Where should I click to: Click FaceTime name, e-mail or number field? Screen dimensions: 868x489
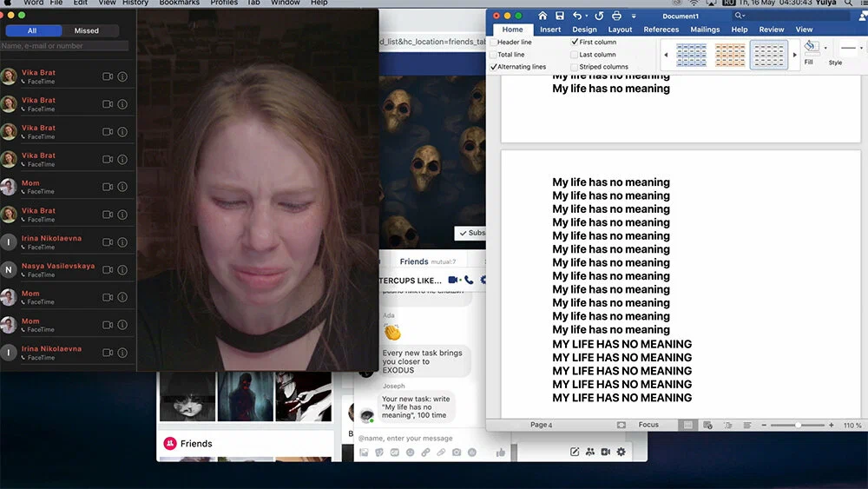65,46
